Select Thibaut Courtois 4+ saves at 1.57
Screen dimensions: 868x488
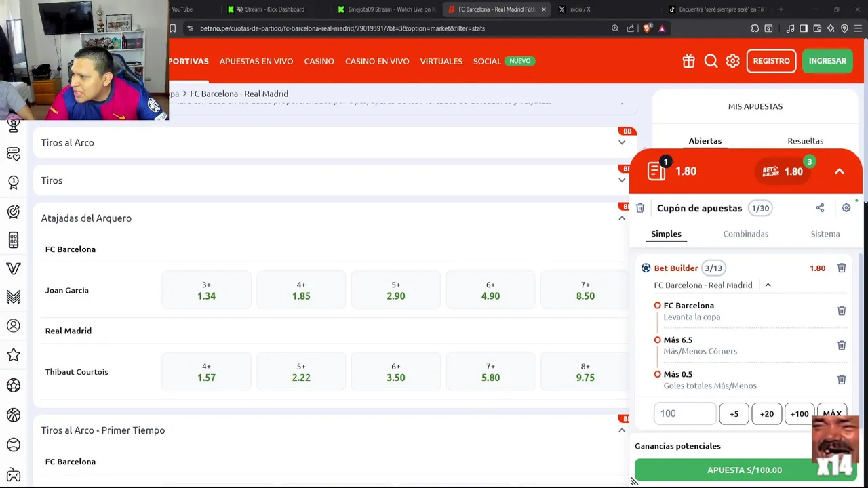[206, 372]
